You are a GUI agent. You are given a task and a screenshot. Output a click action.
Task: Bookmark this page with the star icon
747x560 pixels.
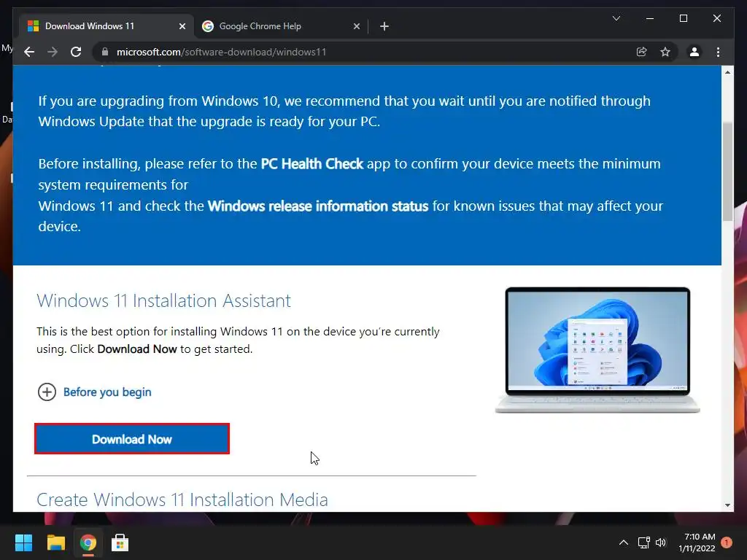click(x=665, y=52)
